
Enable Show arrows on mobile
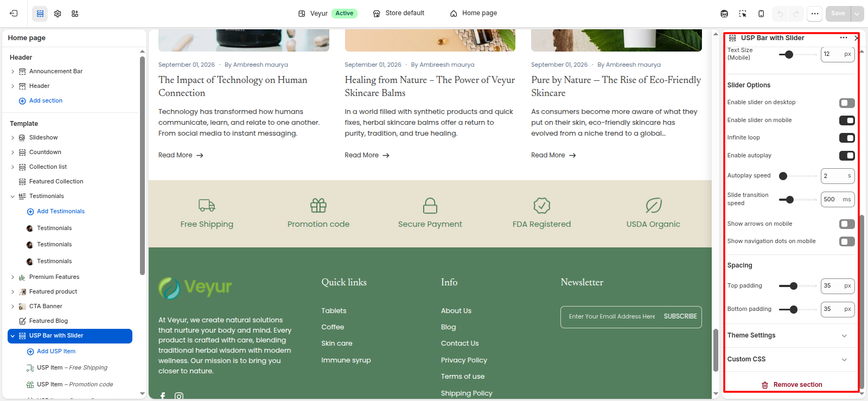tap(847, 224)
